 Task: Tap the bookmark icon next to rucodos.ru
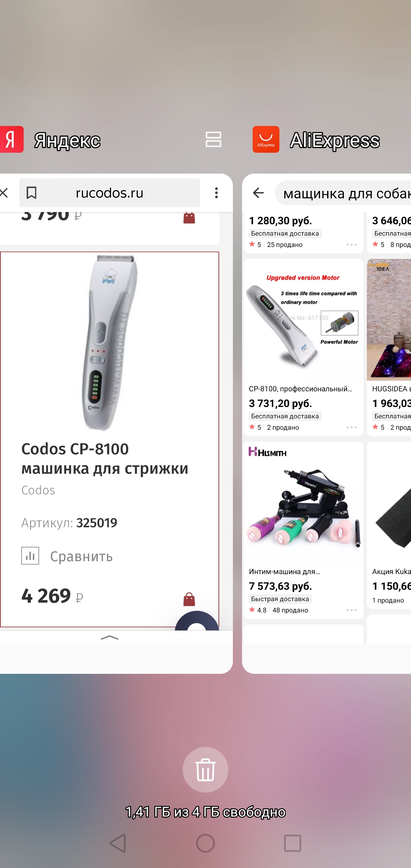coord(32,193)
